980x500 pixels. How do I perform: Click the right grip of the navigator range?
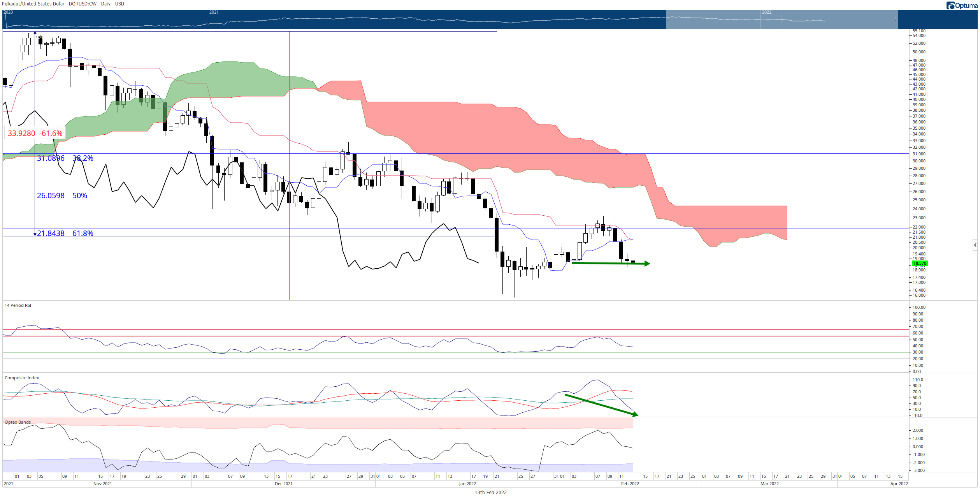pos(896,19)
